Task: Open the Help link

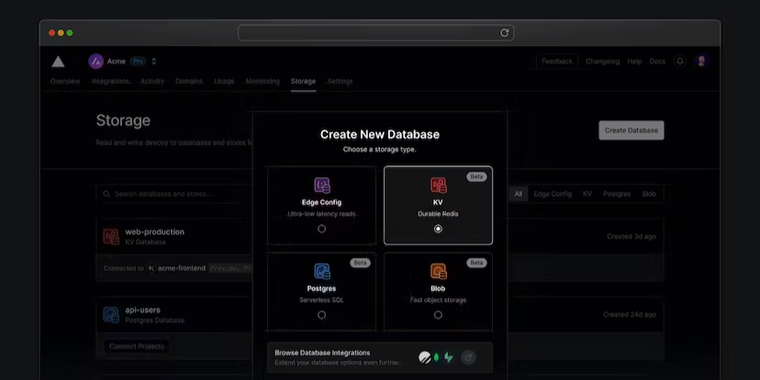Action: pyautogui.click(x=634, y=62)
